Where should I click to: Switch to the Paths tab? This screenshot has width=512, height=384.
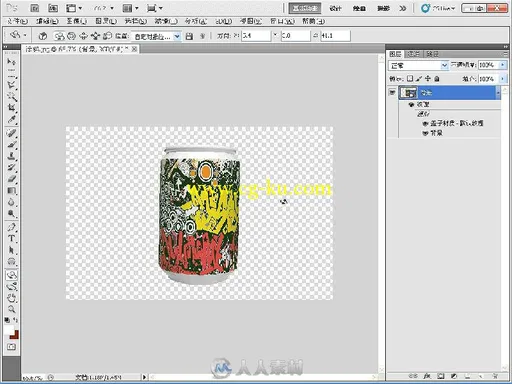tap(432, 54)
